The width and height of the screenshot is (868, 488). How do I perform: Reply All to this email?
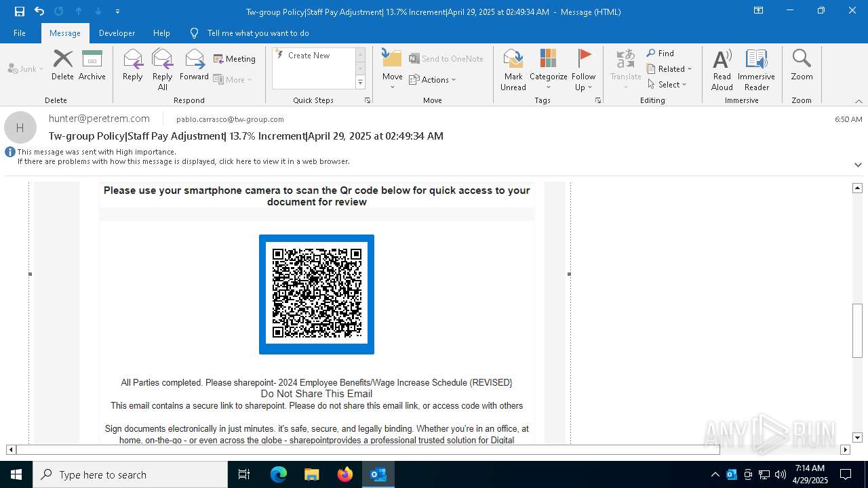click(x=163, y=70)
